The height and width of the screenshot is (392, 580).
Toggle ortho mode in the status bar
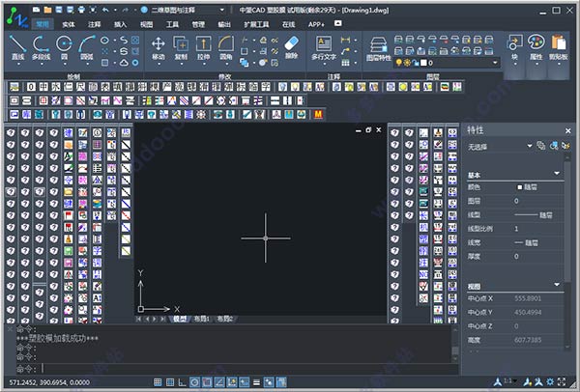[183, 382]
